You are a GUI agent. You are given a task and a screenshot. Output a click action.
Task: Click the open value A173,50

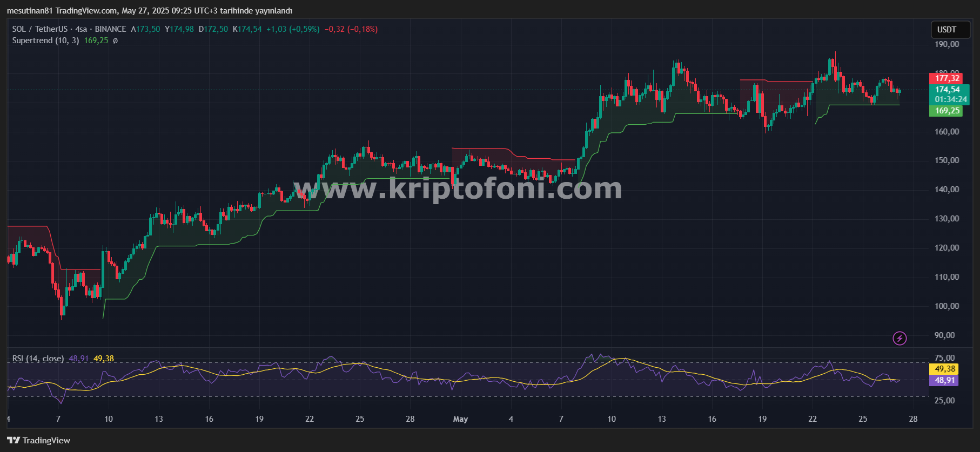pos(146,29)
